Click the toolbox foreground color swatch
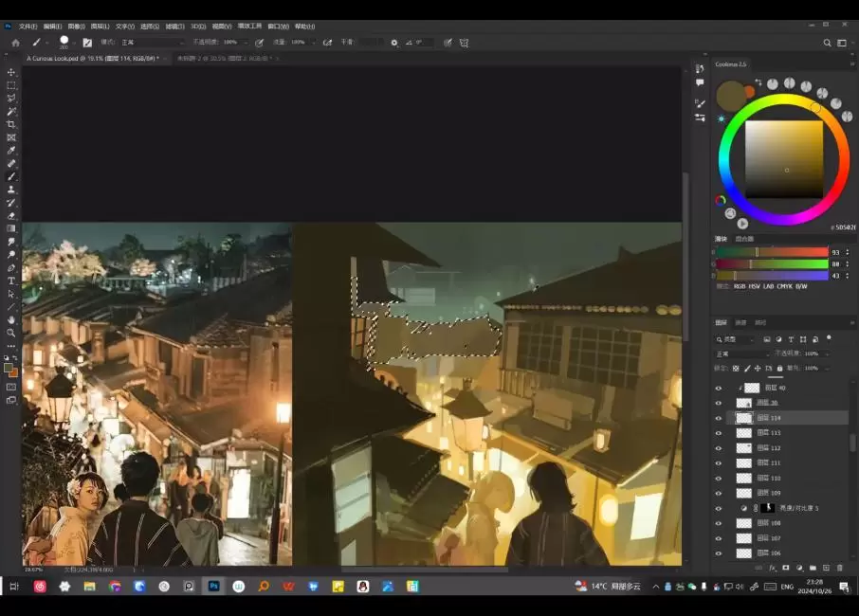Screen dimensions: 859x616 (9, 369)
